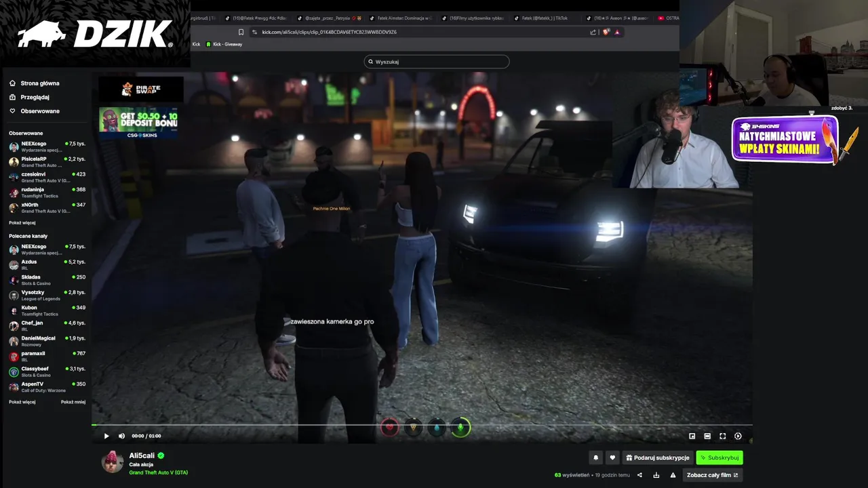Switch to @zajeta_przez_Patrysia tab

pos(328,18)
